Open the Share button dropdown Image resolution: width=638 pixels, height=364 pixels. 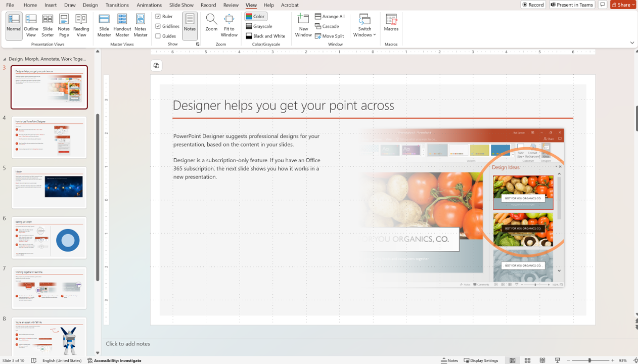coord(633,5)
